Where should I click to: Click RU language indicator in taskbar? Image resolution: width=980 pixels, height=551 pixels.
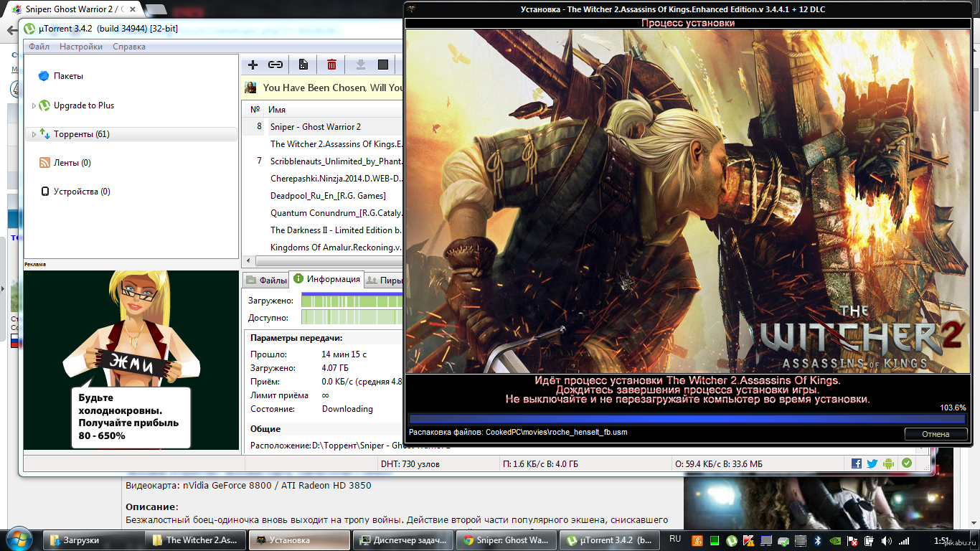pos(675,539)
